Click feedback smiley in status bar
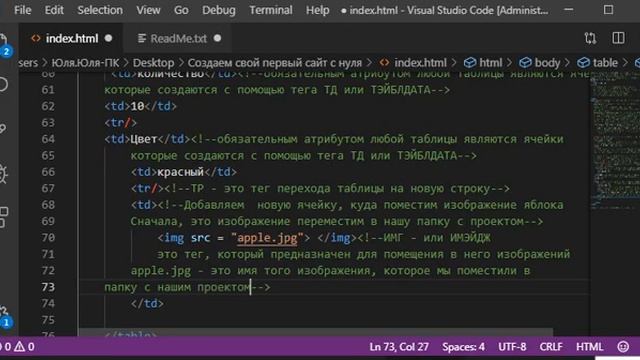Screen dimensions: 640x360 point(623,347)
